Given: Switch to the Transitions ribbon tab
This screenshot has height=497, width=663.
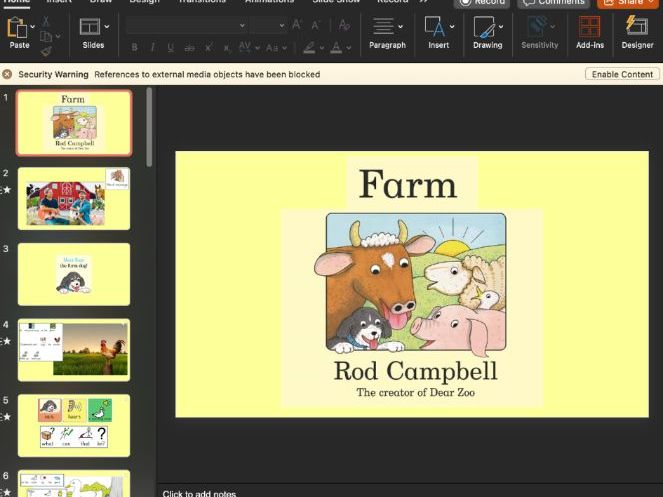Looking at the screenshot, I should [202, 1].
